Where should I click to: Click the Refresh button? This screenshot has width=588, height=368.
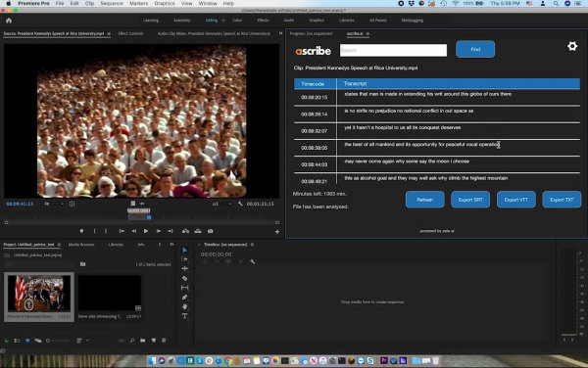[425, 200]
